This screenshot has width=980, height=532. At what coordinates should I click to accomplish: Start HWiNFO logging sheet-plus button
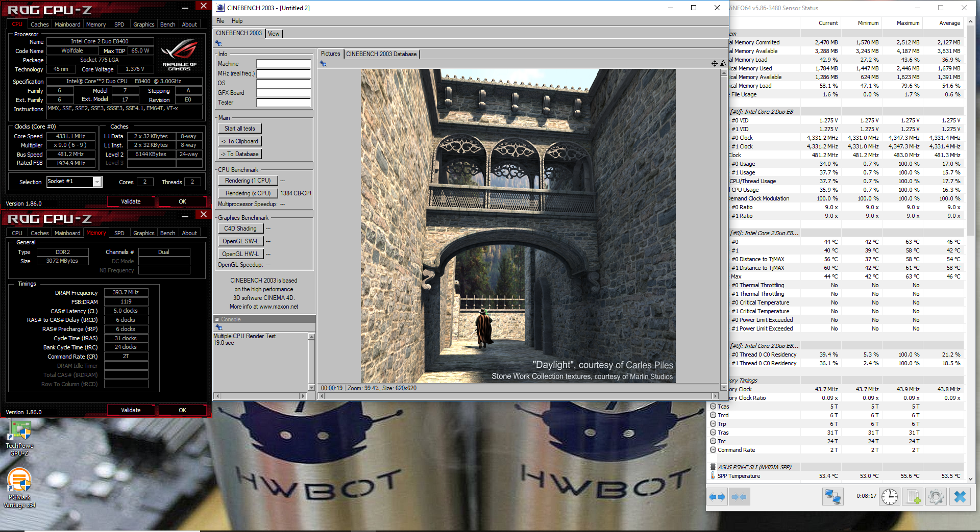point(913,497)
